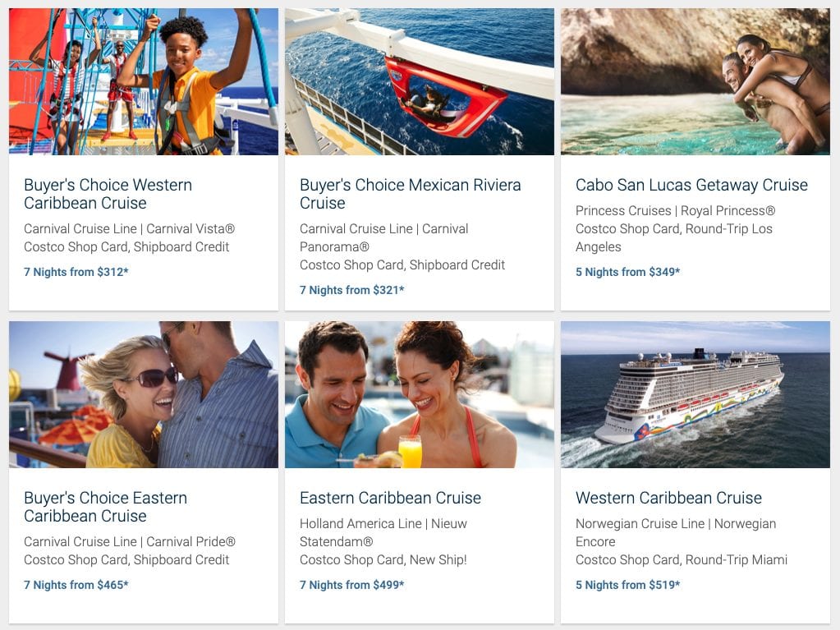Open the 7 Nights from $465 offer
840x630 pixels.
tap(76, 585)
